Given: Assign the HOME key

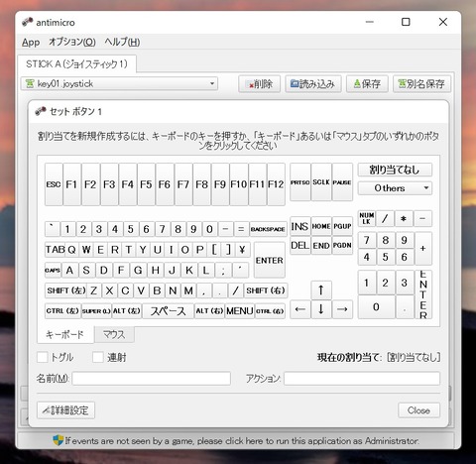Looking at the screenshot, I should [x=321, y=226].
